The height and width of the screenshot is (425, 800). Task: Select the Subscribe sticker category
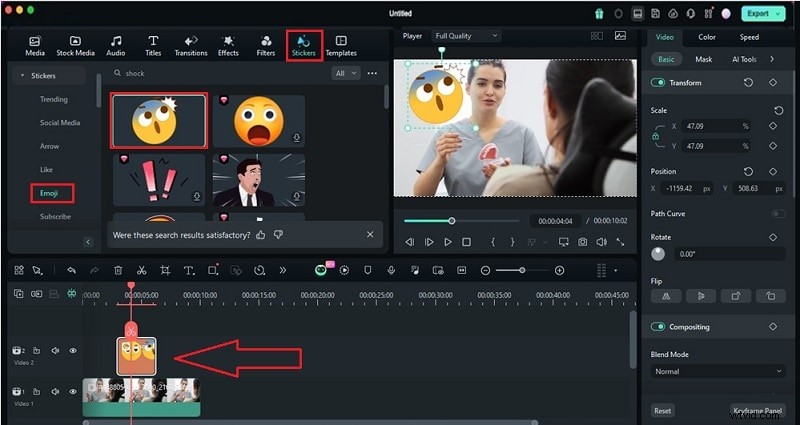click(x=55, y=217)
